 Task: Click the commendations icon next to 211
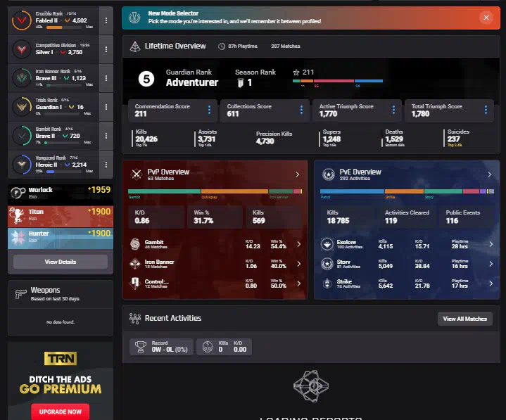tap(296, 72)
